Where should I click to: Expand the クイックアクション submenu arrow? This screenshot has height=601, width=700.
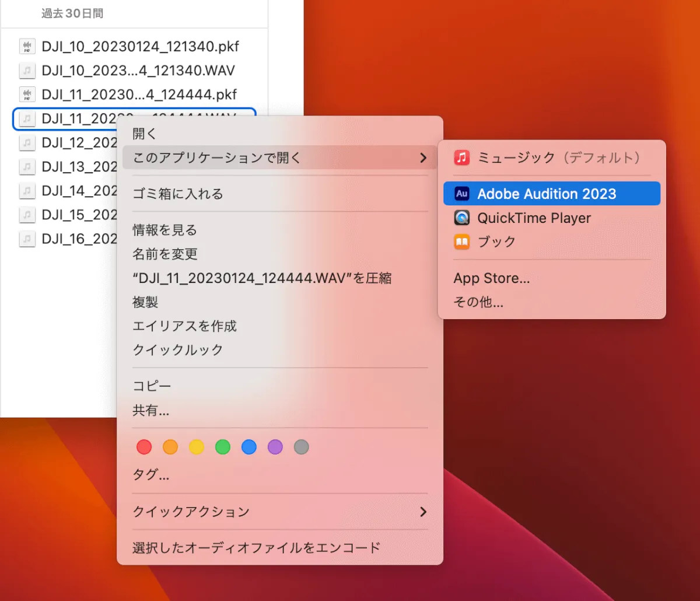(x=423, y=512)
